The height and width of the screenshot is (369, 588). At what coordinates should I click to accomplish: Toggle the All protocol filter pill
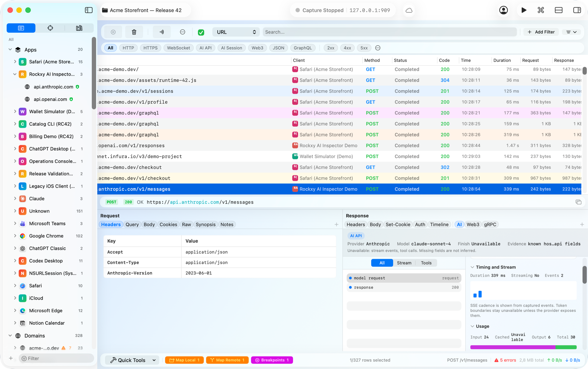click(x=111, y=48)
